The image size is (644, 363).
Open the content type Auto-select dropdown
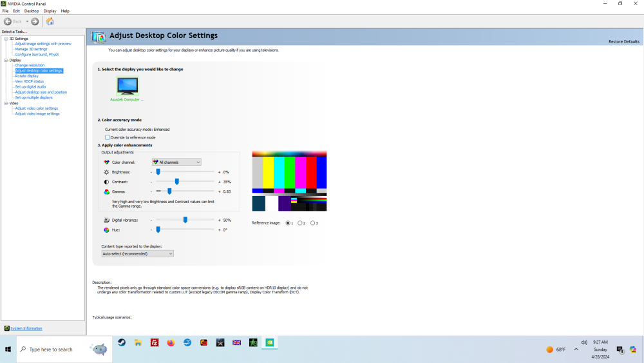(x=138, y=254)
